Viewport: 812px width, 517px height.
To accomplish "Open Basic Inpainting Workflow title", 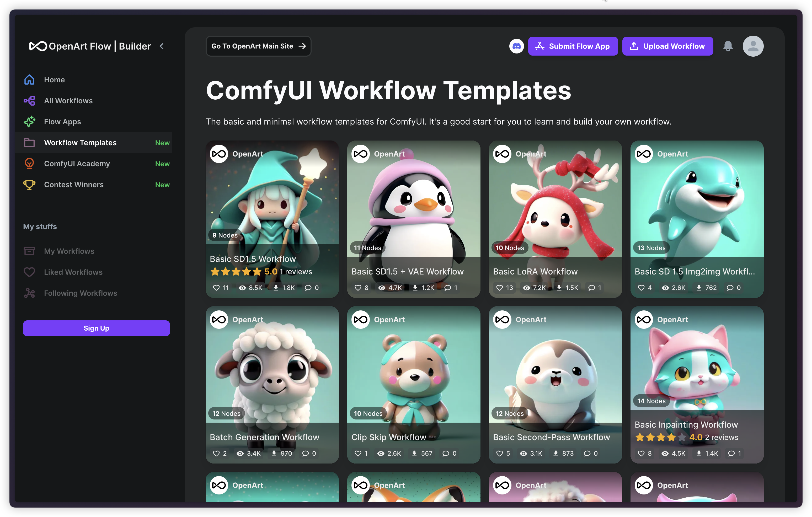I will click(686, 425).
